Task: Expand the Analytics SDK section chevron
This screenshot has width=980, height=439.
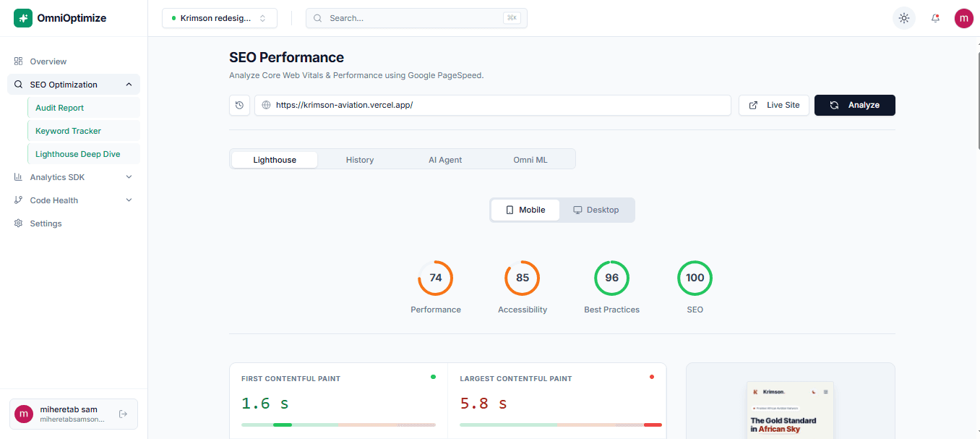Action: click(129, 177)
